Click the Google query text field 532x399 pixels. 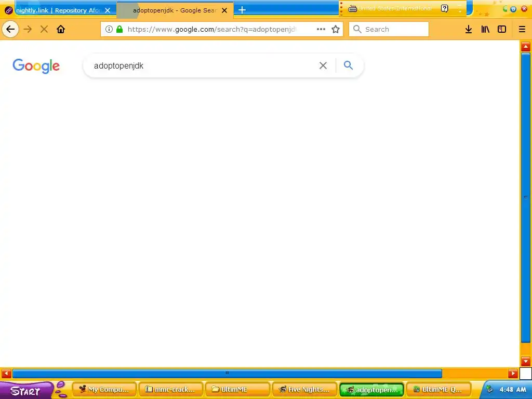point(204,65)
